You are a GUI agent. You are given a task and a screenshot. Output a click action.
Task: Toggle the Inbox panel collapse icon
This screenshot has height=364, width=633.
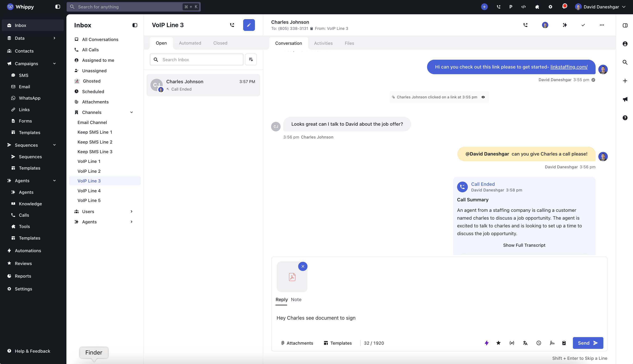[x=135, y=25]
